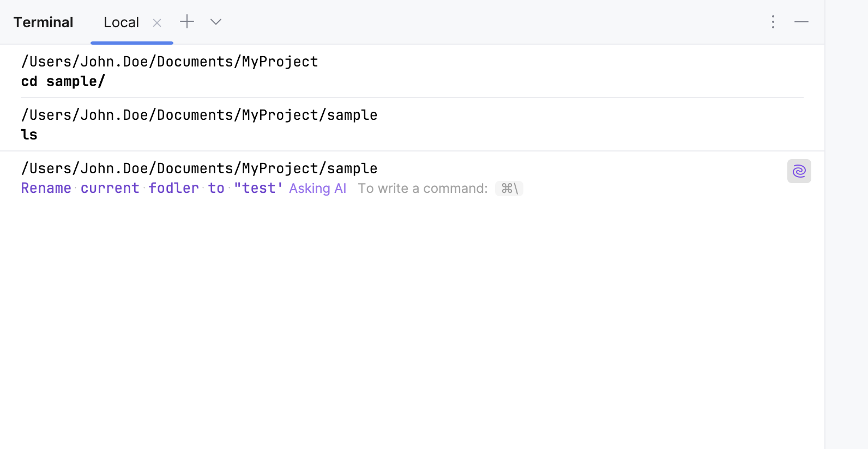Hide the Terminal tool window
This screenshot has height=449, width=868.
click(801, 22)
